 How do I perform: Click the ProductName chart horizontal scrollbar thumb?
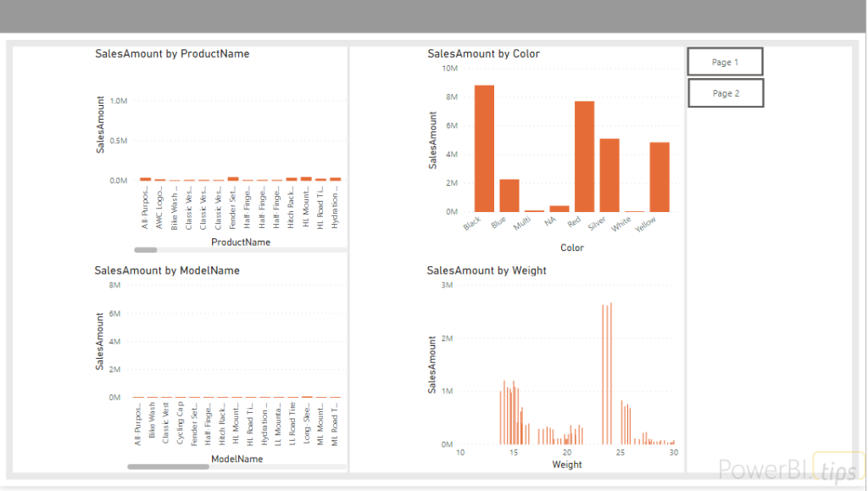(146, 250)
